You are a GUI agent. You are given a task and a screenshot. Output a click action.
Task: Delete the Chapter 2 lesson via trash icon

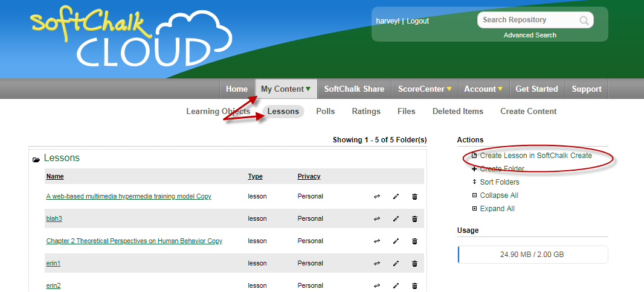[x=415, y=241]
